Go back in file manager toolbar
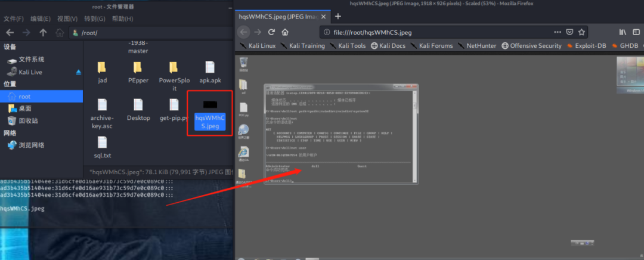The image size is (644, 260). pyautogui.click(x=10, y=32)
